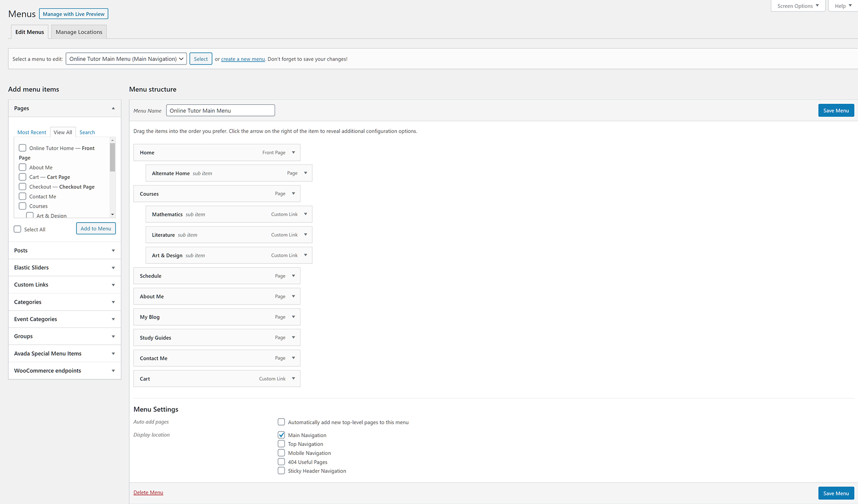Expand Study Guides menu item arrow
This screenshot has height=504, width=858.
[293, 338]
